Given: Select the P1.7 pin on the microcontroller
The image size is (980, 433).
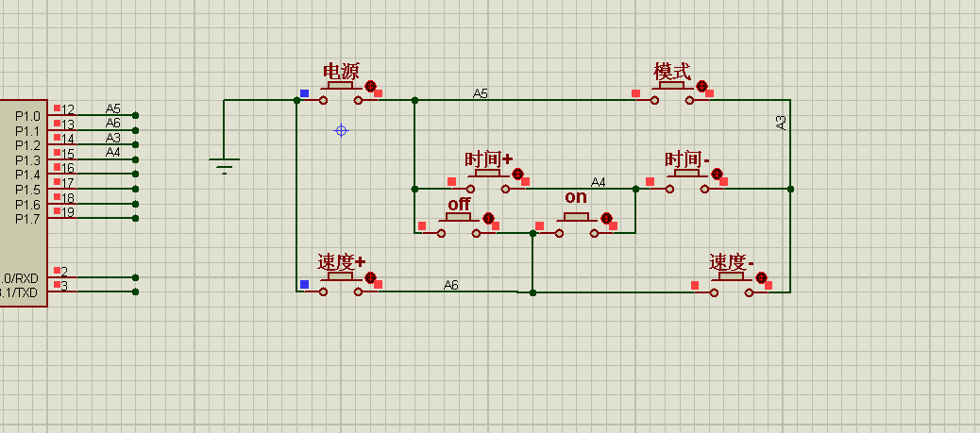Looking at the screenshot, I should tap(27, 219).
